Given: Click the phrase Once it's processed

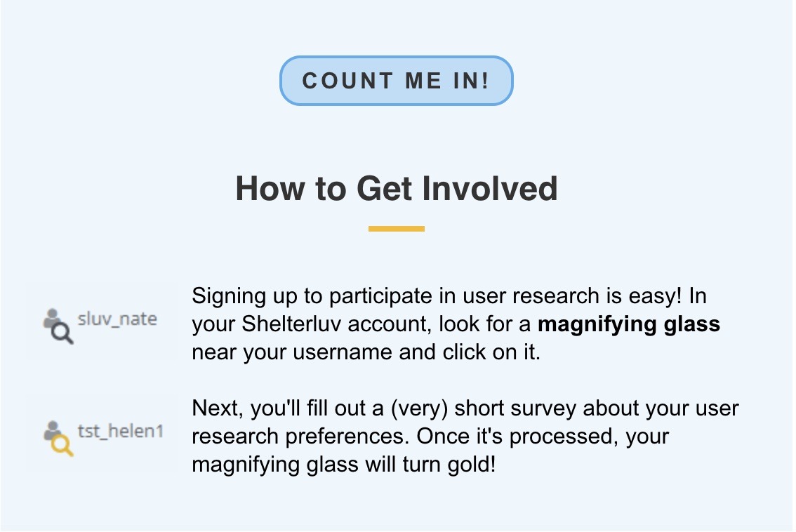Looking at the screenshot, I should click(517, 436).
